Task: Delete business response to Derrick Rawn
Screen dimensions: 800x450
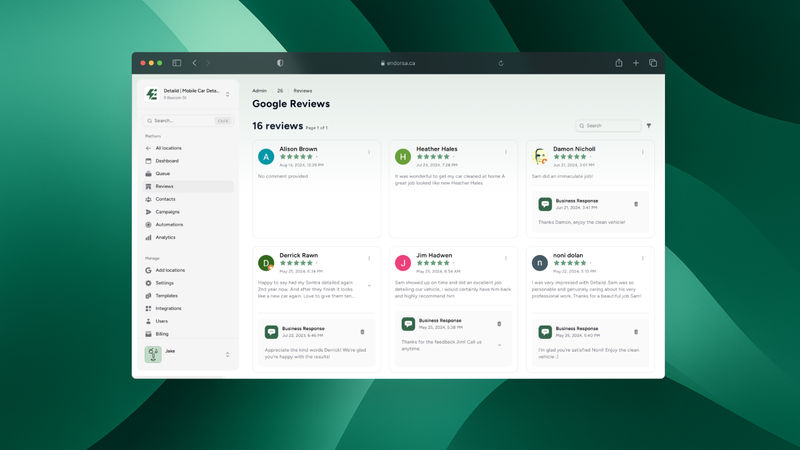Action: point(362,332)
